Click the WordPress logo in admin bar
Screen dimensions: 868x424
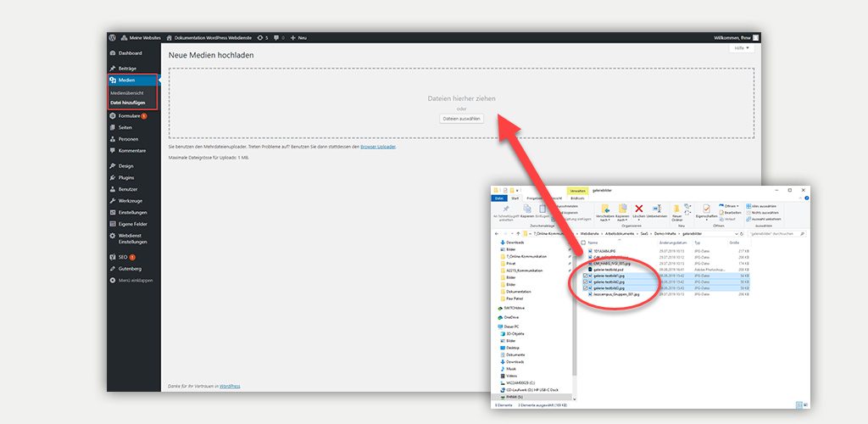(x=112, y=38)
